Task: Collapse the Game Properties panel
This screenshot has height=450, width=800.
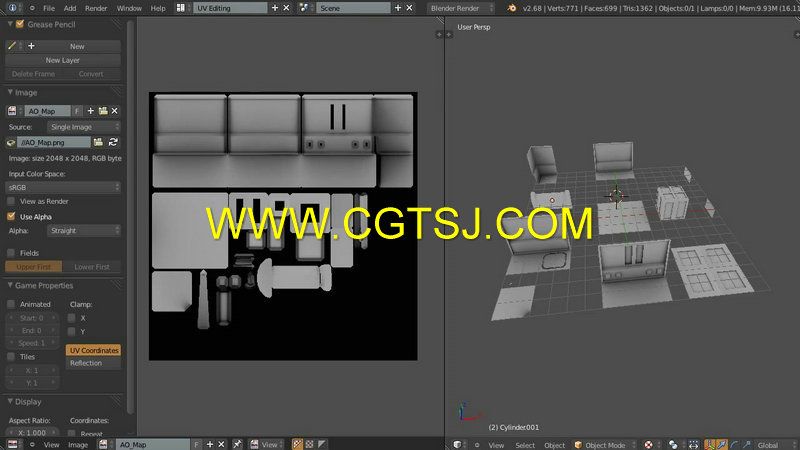Action: 10,285
